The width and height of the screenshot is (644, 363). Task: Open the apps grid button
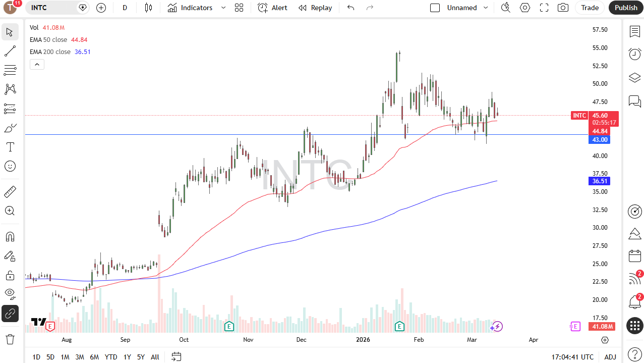(x=634, y=326)
